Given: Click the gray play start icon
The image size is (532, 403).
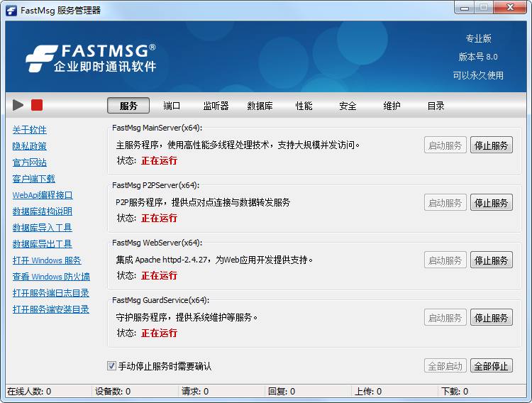Looking at the screenshot, I should click(18, 105).
